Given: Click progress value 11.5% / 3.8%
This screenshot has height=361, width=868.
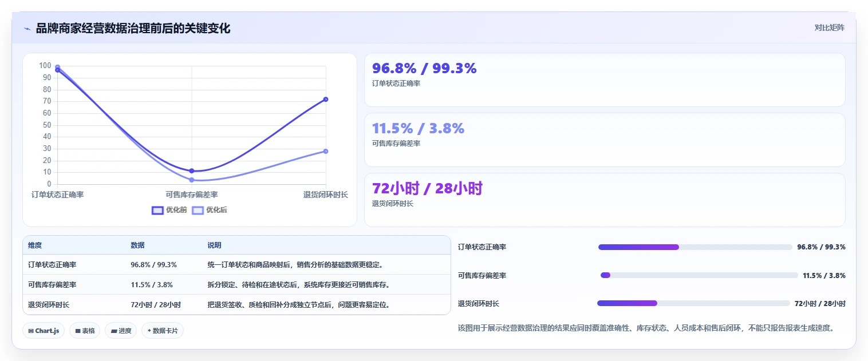Looking at the screenshot, I should [x=824, y=275].
